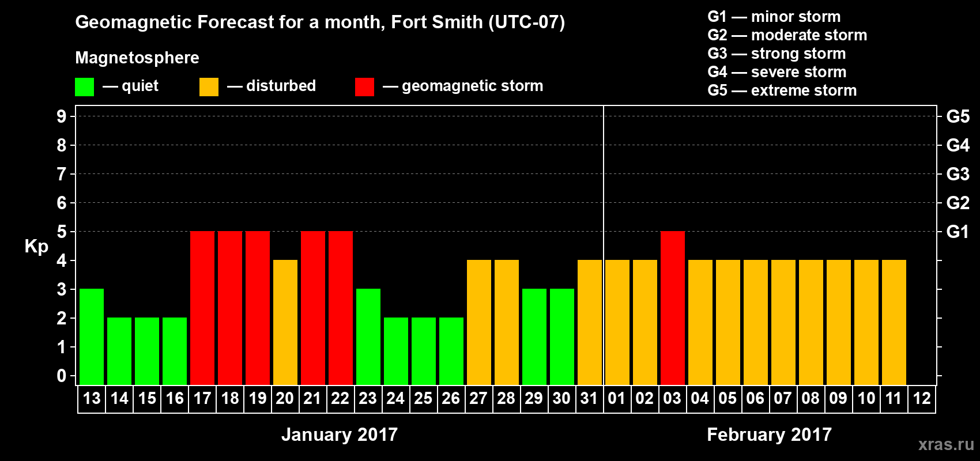Click the '— quiet' legend text
The image size is (980, 461).
click(130, 86)
